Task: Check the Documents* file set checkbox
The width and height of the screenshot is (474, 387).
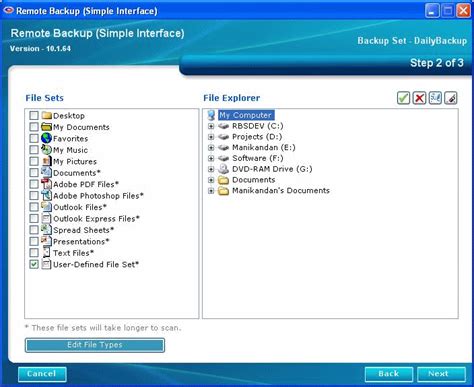Action: click(x=34, y=173)
